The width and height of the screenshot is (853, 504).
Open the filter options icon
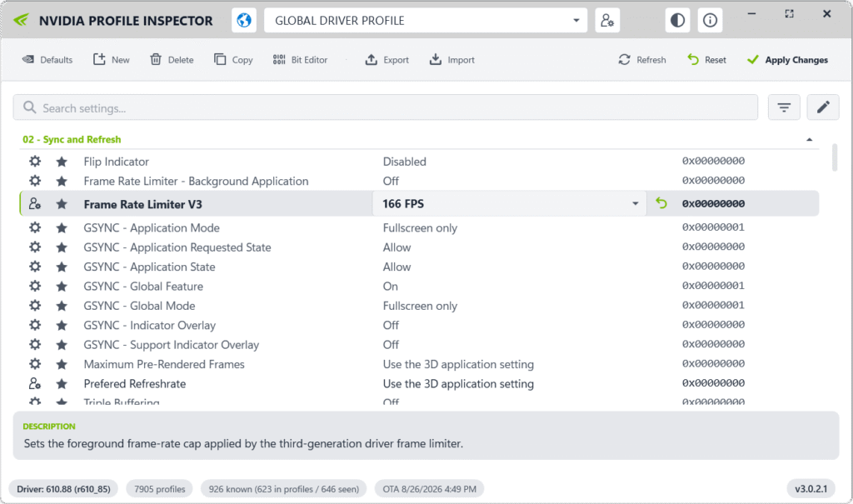784,107
